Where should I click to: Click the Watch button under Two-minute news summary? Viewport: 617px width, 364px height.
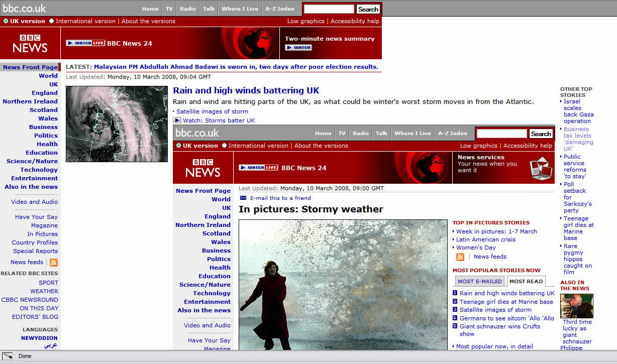pos(298,47)
